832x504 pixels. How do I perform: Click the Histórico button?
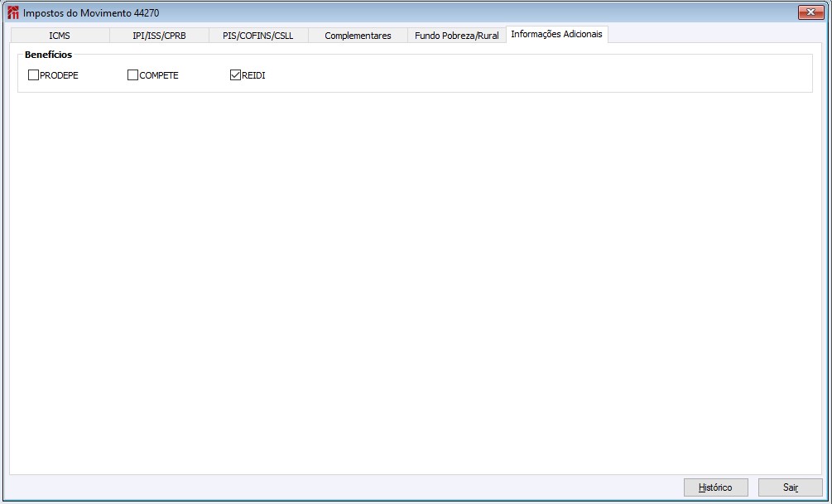click(x=716, y=487)
